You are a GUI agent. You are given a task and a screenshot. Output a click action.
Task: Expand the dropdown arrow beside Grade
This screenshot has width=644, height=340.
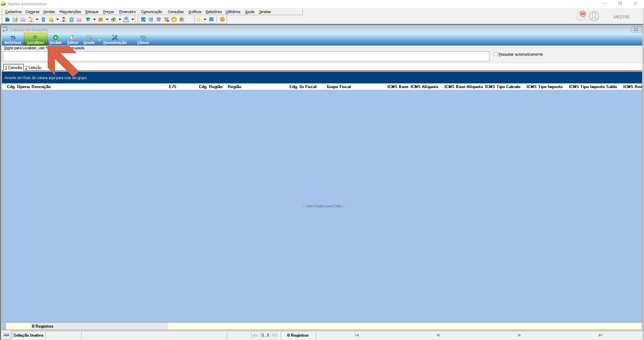pyautogui.click(x=99, y=40)
